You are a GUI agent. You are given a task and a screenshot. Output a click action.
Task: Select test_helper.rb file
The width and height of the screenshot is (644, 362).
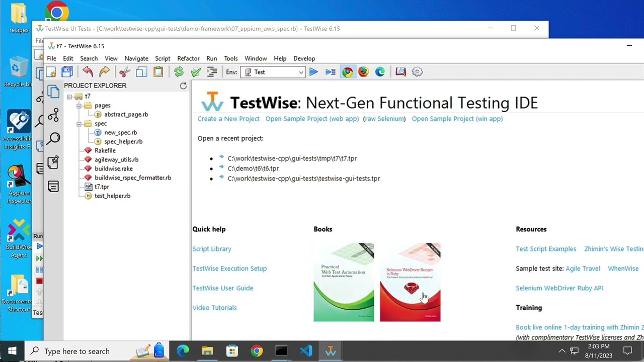pos(112,196)
